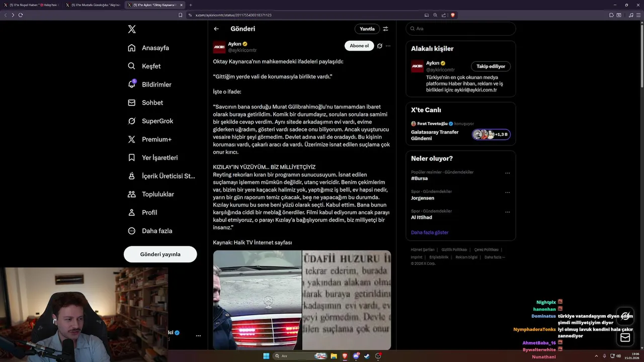644x362 pixels.
Task: Click the Ara search field on X
Action: [461, 29]
